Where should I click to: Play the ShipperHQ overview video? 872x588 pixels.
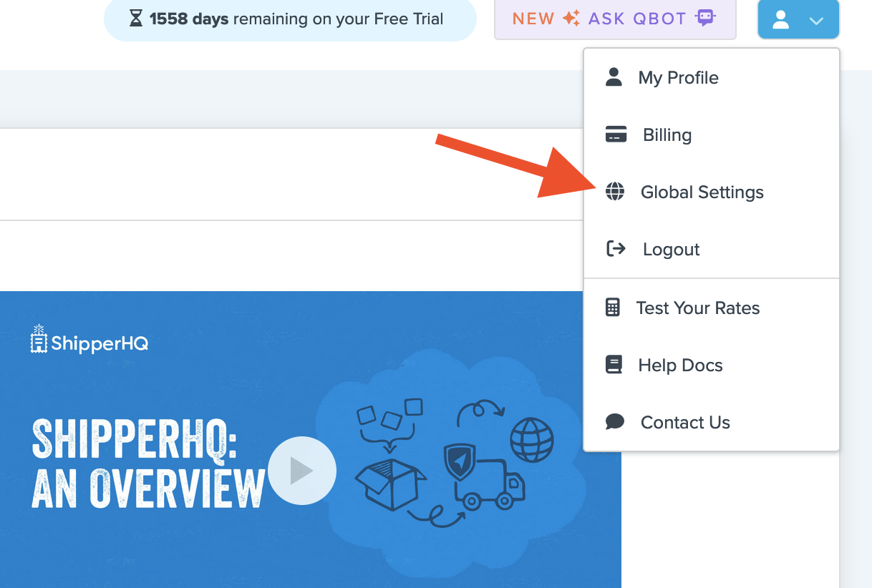(x=301, y=471)
